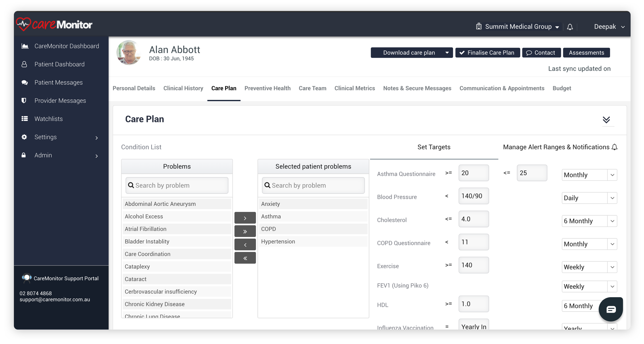The image size is (644, 344).
Task: Select Abdominal Aortic Aneurysm in Problems list
Action: [x=177, y=204]
